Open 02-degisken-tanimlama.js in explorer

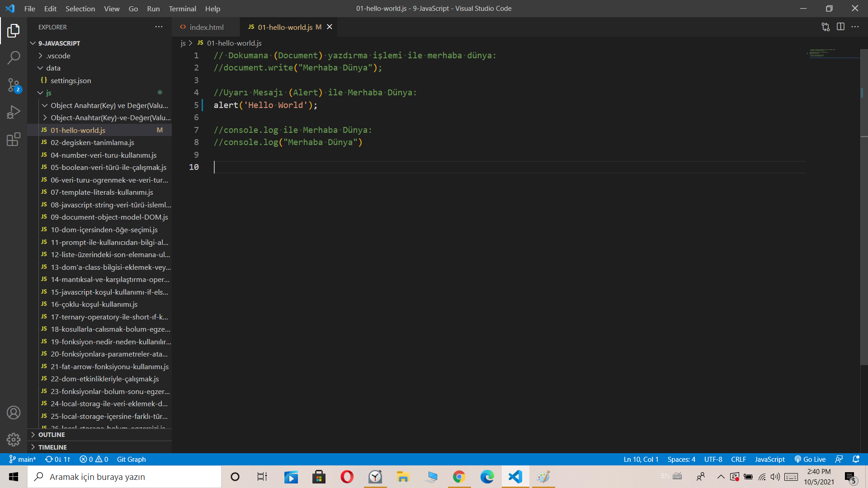pyautogui.click(x=92, y=142)
